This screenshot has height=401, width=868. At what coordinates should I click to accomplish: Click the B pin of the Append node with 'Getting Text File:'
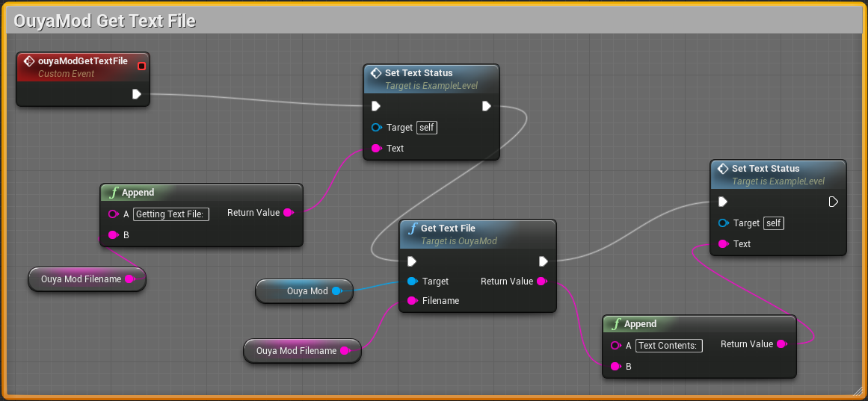113,235
